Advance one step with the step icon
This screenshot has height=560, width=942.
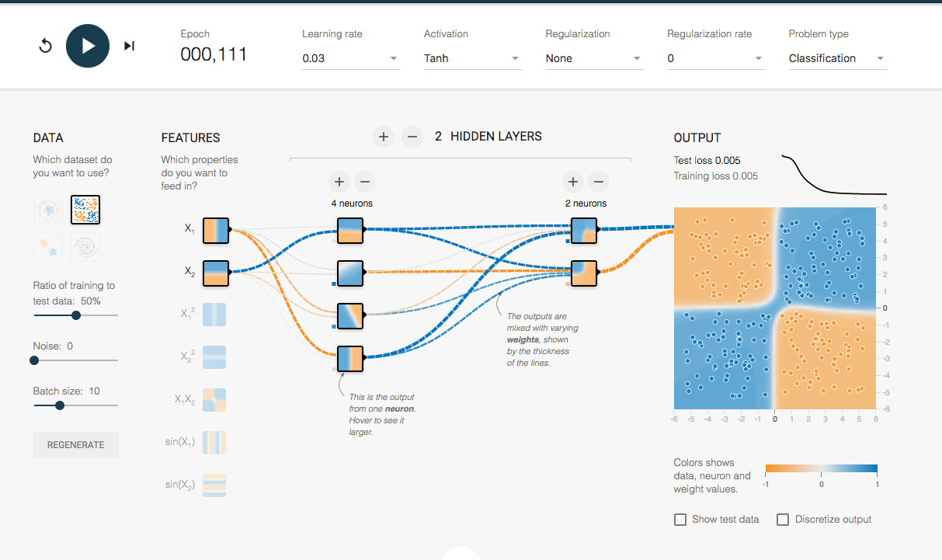click(130, 46)
